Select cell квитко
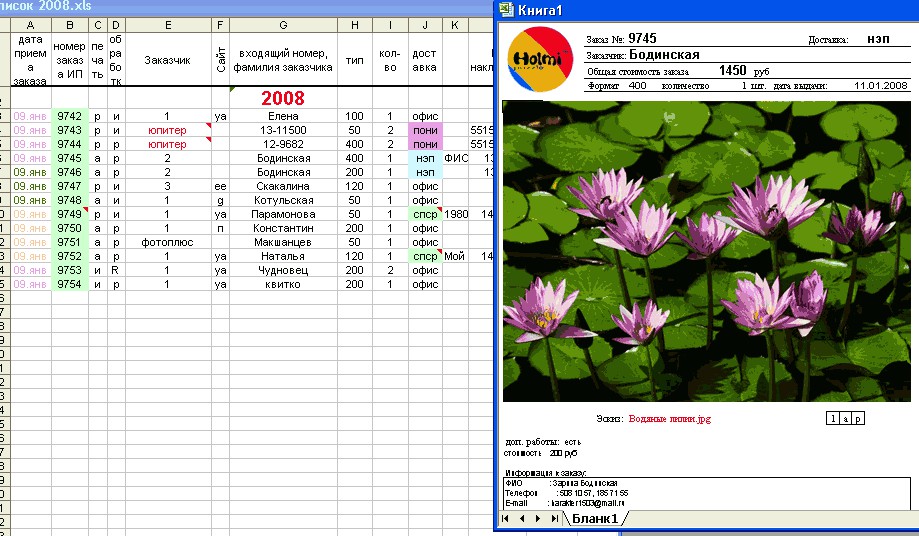Viewport: 919px width, 536px height. (283, 284)
